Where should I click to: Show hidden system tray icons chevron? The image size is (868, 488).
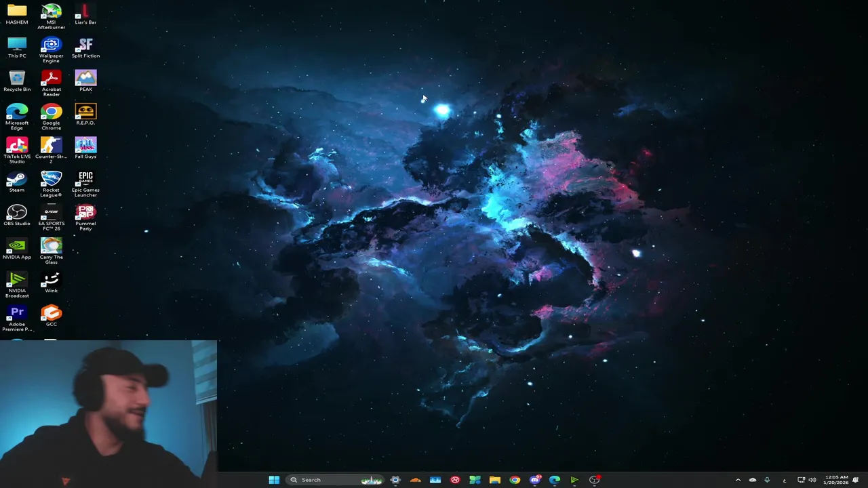coord(738,480)
